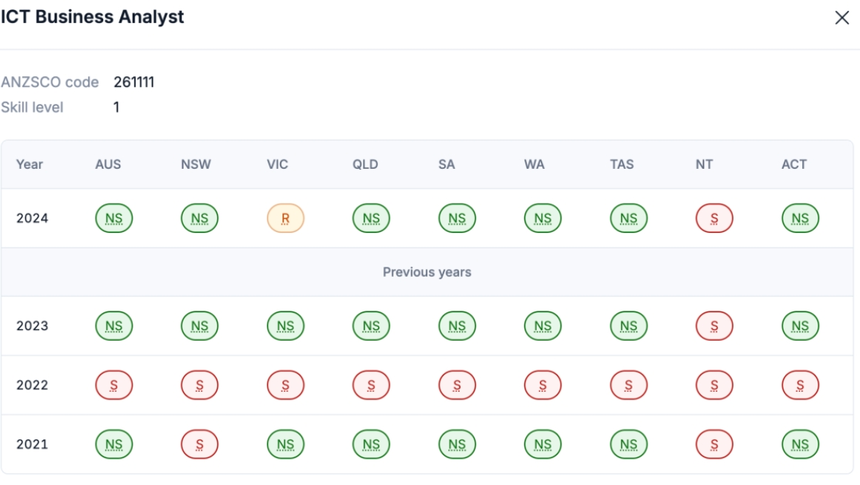
Task: Click the 2023 TAS NS badge
Action: pos(629,326)
